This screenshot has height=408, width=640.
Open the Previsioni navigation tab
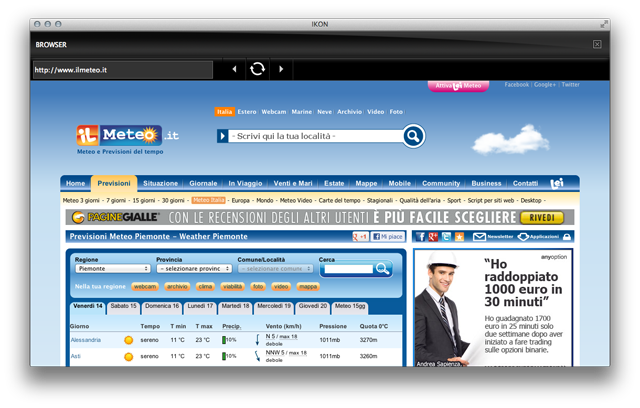pos(114,183)
